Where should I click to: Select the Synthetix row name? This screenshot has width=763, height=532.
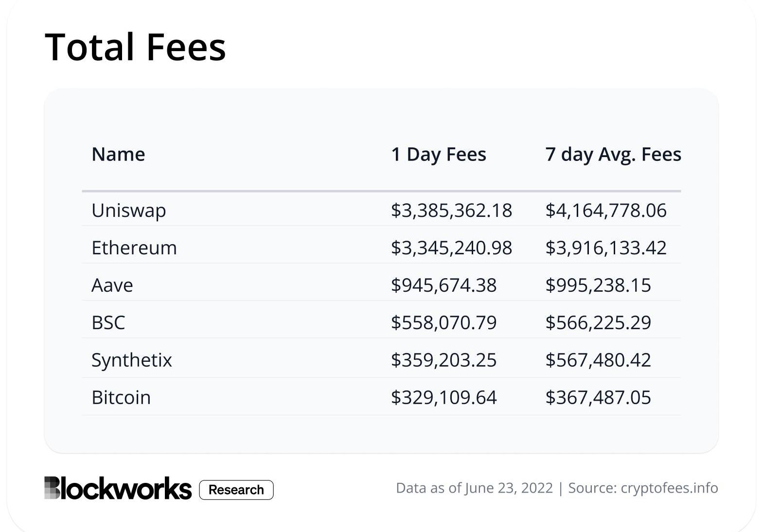132,360
